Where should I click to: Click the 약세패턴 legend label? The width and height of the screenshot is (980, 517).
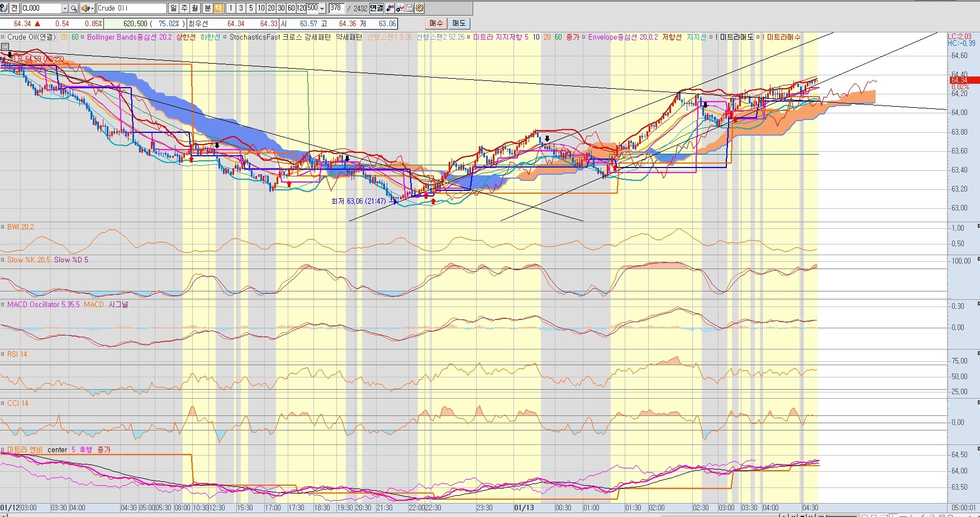349,37
